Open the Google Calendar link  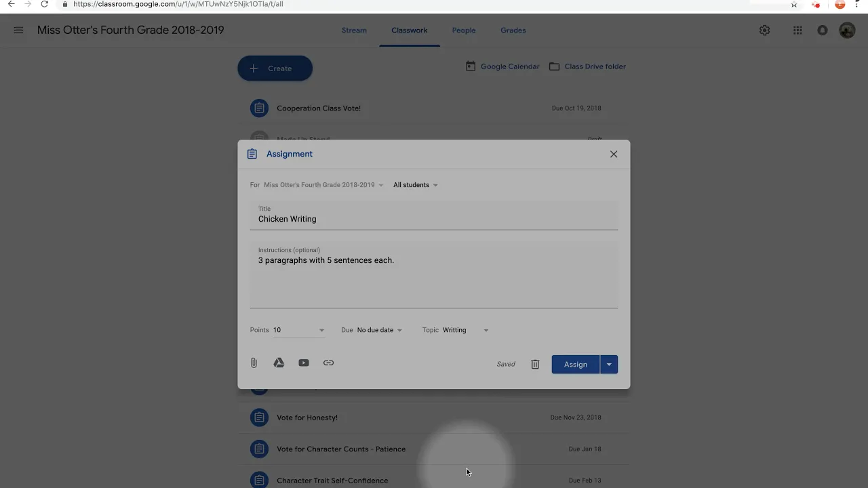click(x=510, y=66)
